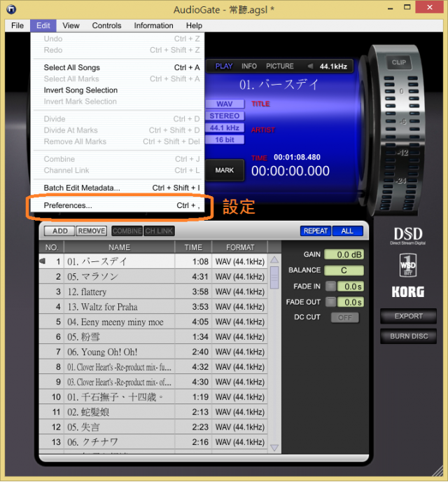Click the song list vertical scrollbar thumb

click(274, 277)
